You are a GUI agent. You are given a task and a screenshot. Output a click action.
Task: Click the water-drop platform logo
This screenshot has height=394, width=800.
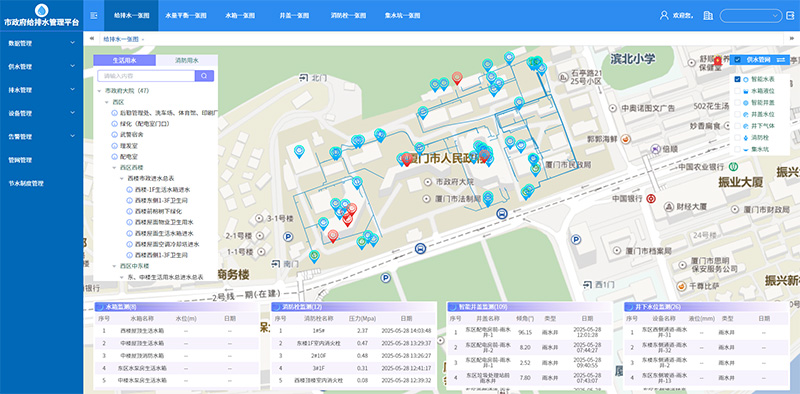41,10
